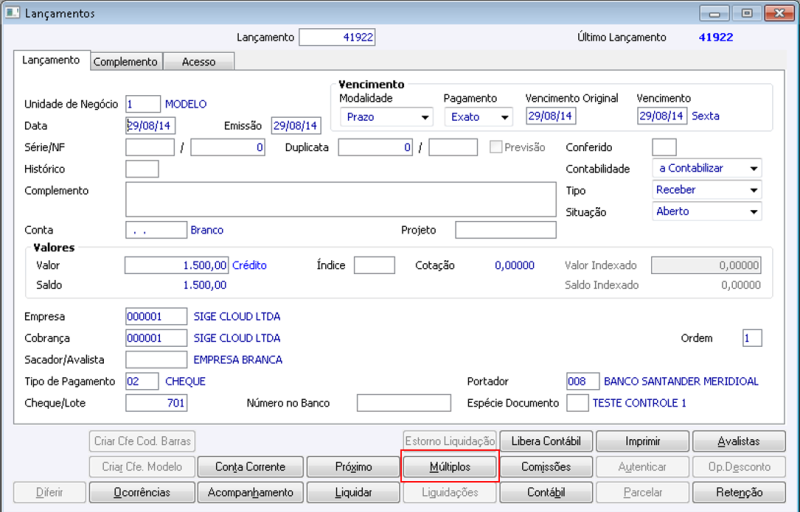Click the Número no Banco field
This screenshot has height=512, width=800.
pos(404,403)
